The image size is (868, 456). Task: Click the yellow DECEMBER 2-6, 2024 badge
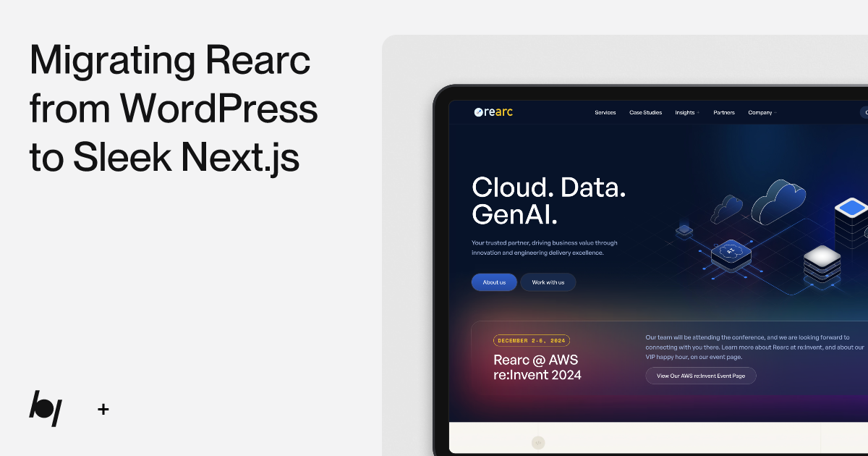coord(531,340)
